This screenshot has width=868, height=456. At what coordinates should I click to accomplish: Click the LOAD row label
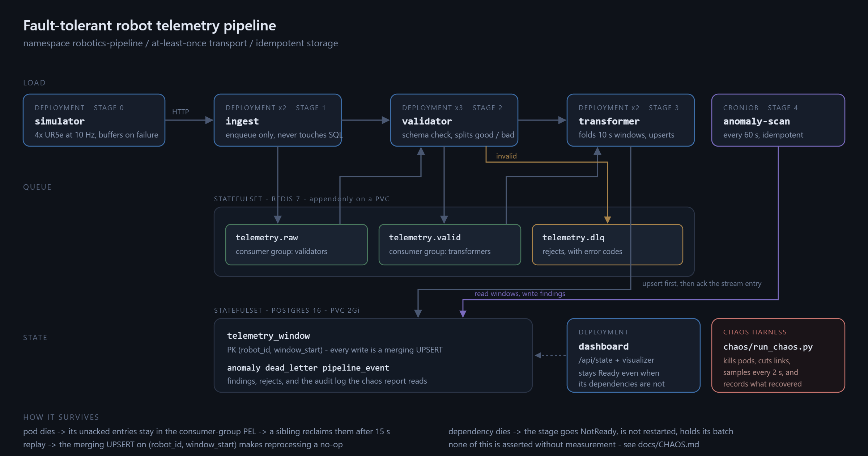(x=34, y=83)
